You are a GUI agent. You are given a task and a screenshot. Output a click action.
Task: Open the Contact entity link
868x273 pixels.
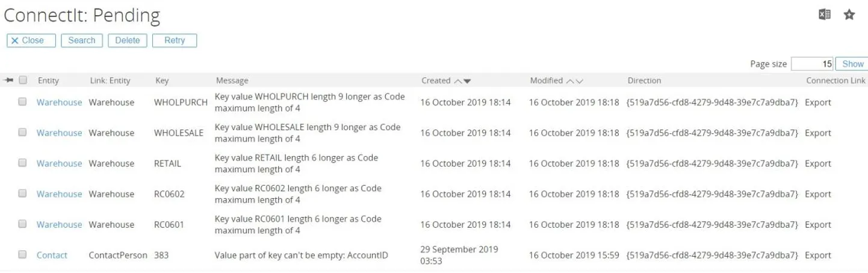(x=52, y=256)
